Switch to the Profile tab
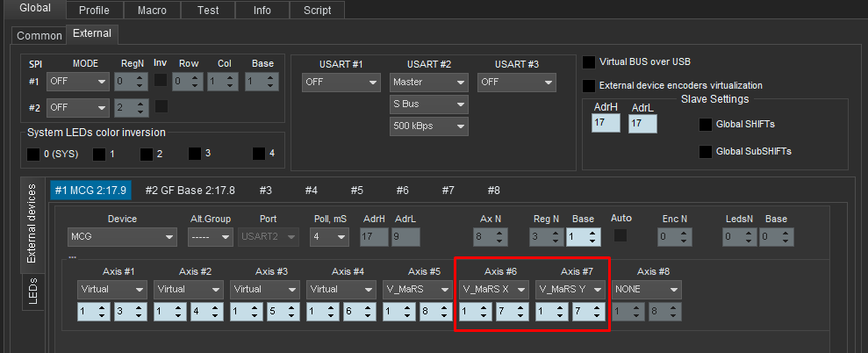Viewport: 868px width, 353px height. [x=93, y=10]
